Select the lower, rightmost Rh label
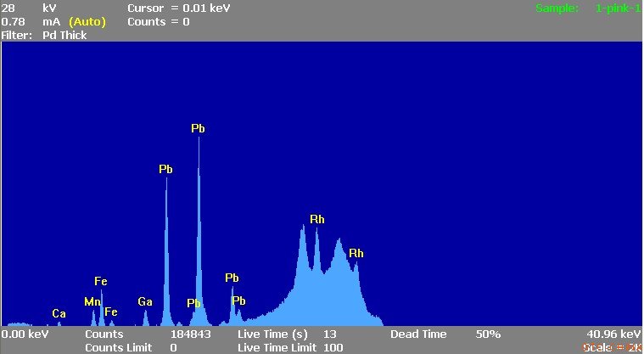The width and height of the screenshot is (644, 354). pyautogui.click(x=356, y=253)
